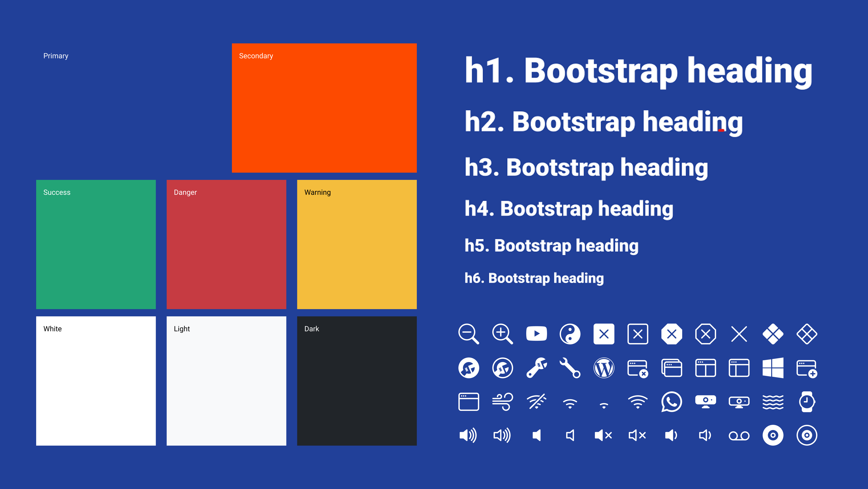
Task: Click the filled volume-up speaker icon
Action: (x=468, y=435)
